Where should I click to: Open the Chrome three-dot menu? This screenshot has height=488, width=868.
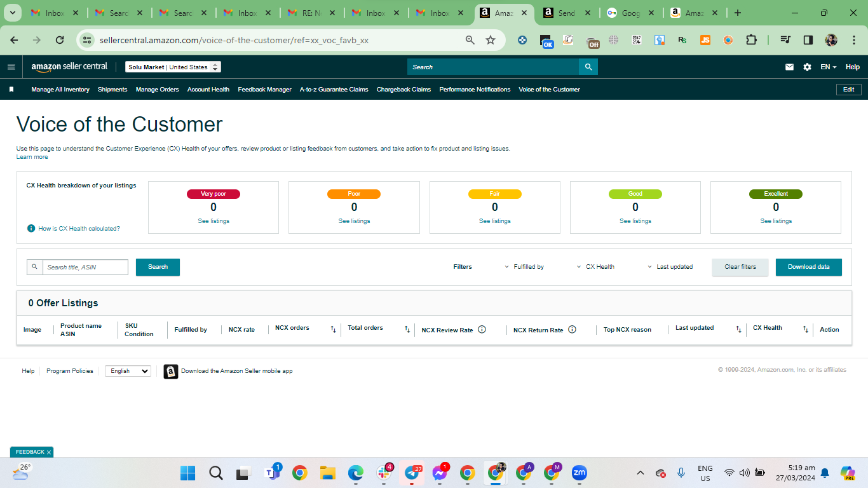(x=853, y=40)
